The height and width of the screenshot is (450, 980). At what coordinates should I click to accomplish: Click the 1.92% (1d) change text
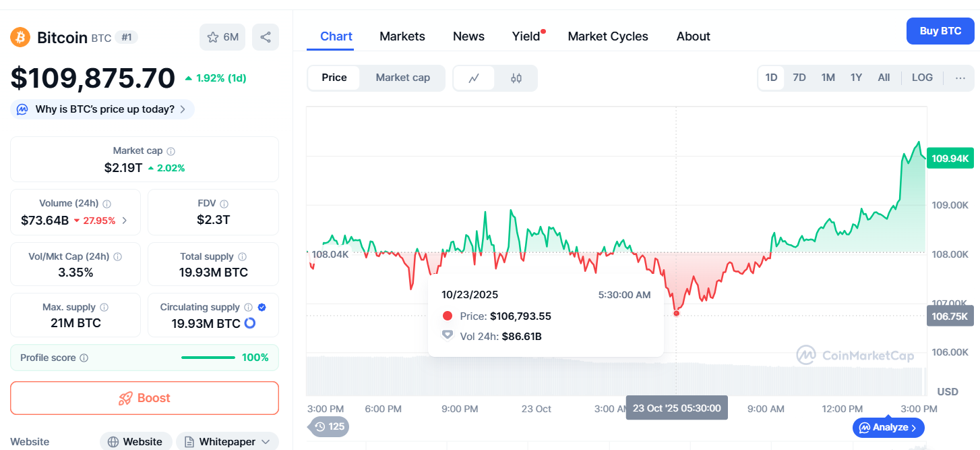221,78
